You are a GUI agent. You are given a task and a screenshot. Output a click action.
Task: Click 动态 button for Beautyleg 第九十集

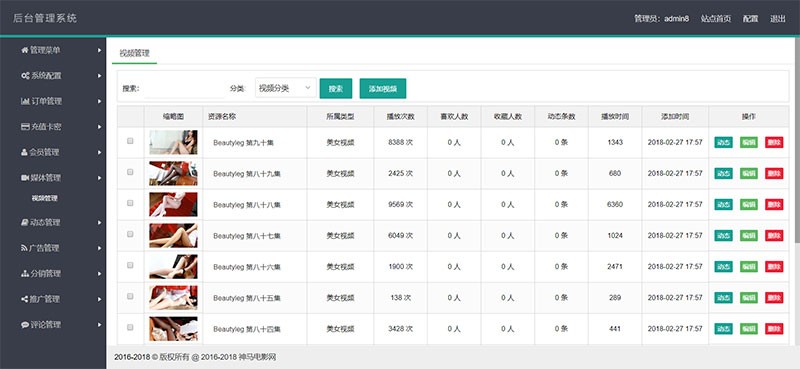723,142
